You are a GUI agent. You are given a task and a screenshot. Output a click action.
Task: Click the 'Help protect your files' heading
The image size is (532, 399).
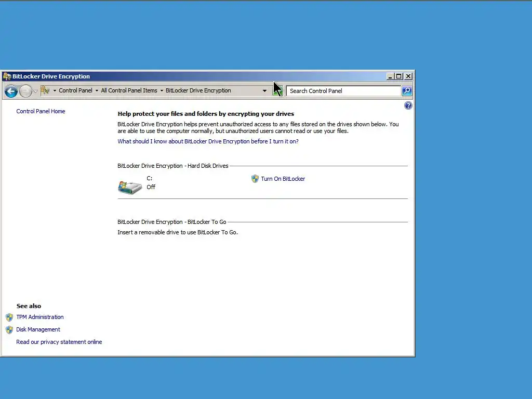coord(206,114)
